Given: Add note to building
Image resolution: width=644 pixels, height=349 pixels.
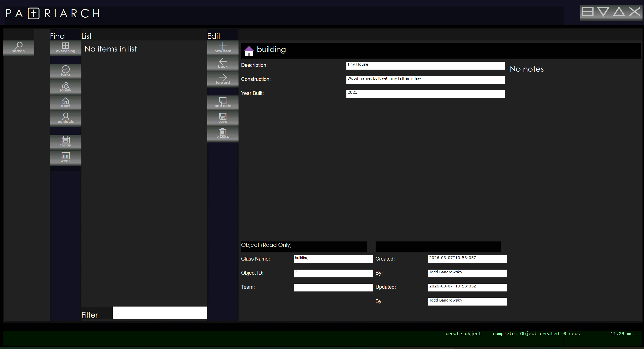Looking at the screenshot, I should tap(223, 103).
